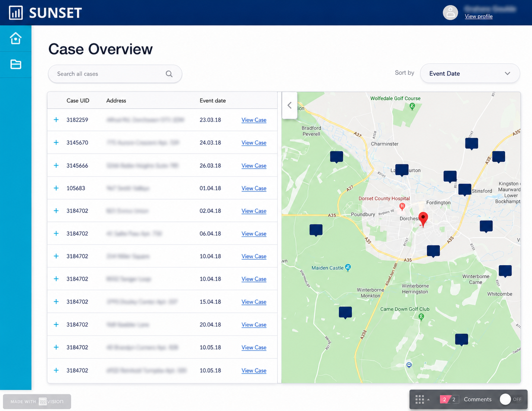Select event date 23.03.18 cell

point(210,120)
